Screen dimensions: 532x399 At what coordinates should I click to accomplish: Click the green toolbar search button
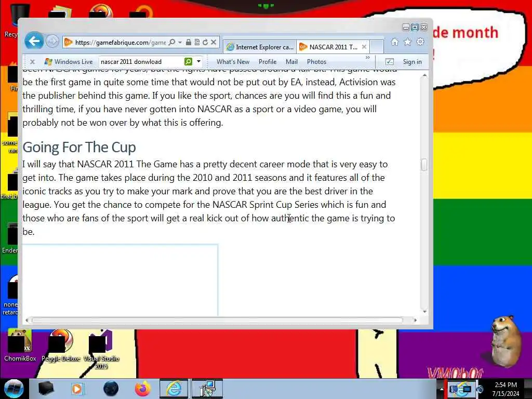[x=188, y=61]
